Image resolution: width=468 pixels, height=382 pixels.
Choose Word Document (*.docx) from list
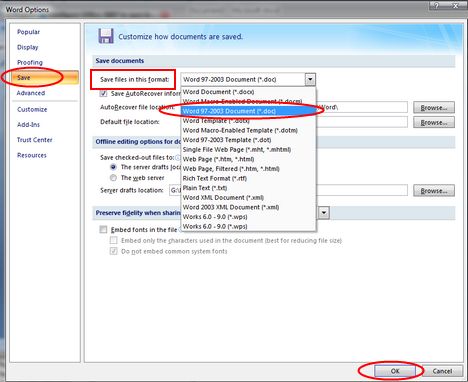click(x=248, y=92)
